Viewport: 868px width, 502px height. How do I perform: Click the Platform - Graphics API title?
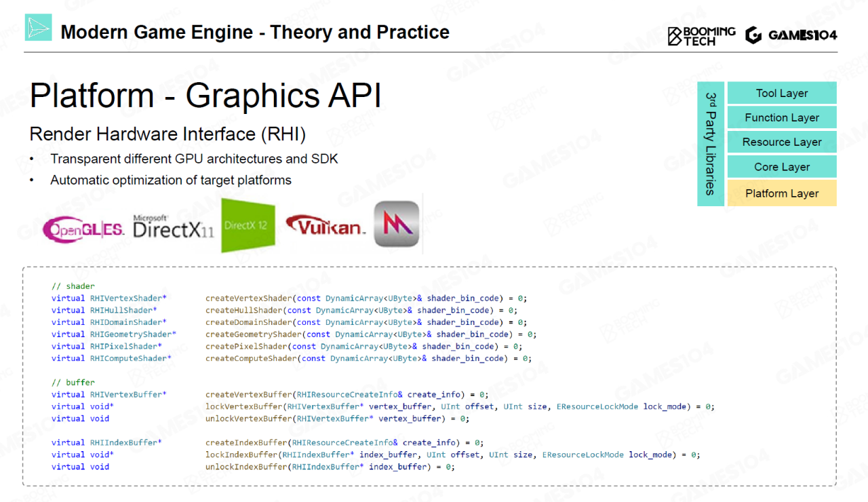point(205,96)
